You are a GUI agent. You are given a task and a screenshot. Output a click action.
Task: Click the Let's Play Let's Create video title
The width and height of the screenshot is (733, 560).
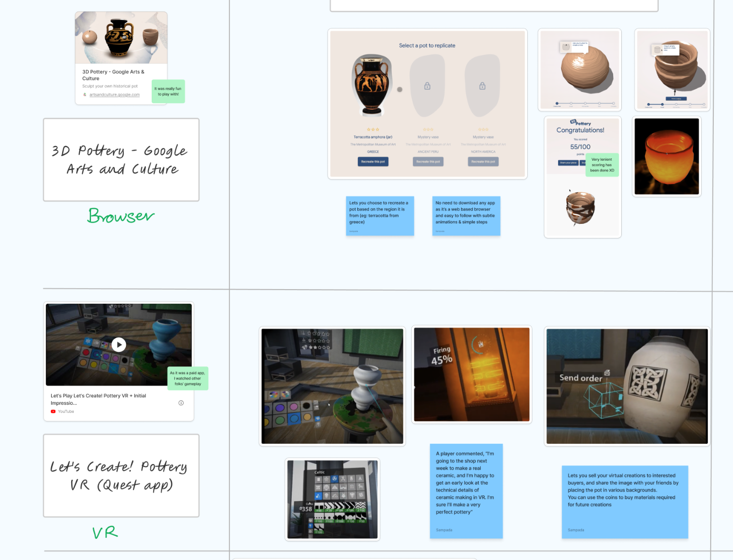point(99,399)
